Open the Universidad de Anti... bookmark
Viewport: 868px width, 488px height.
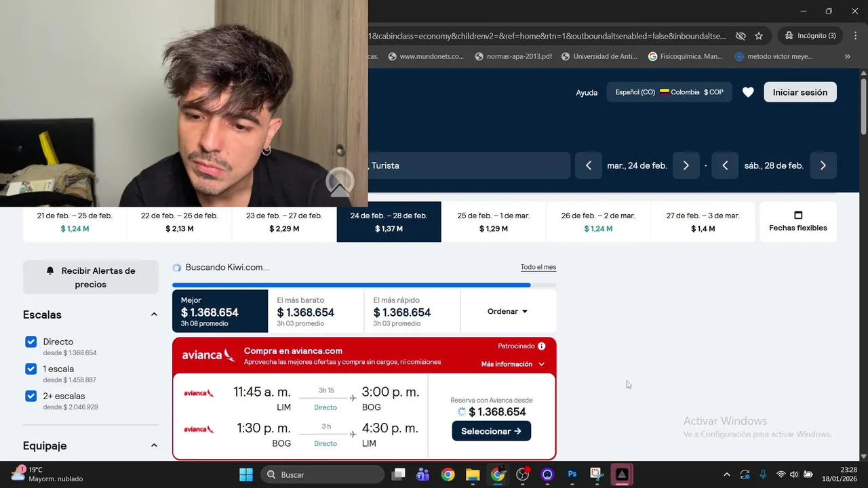[599, 57]
